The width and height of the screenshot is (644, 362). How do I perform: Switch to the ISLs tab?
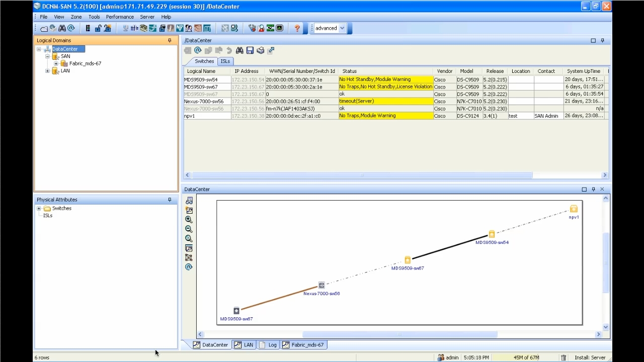coord(225,61)
